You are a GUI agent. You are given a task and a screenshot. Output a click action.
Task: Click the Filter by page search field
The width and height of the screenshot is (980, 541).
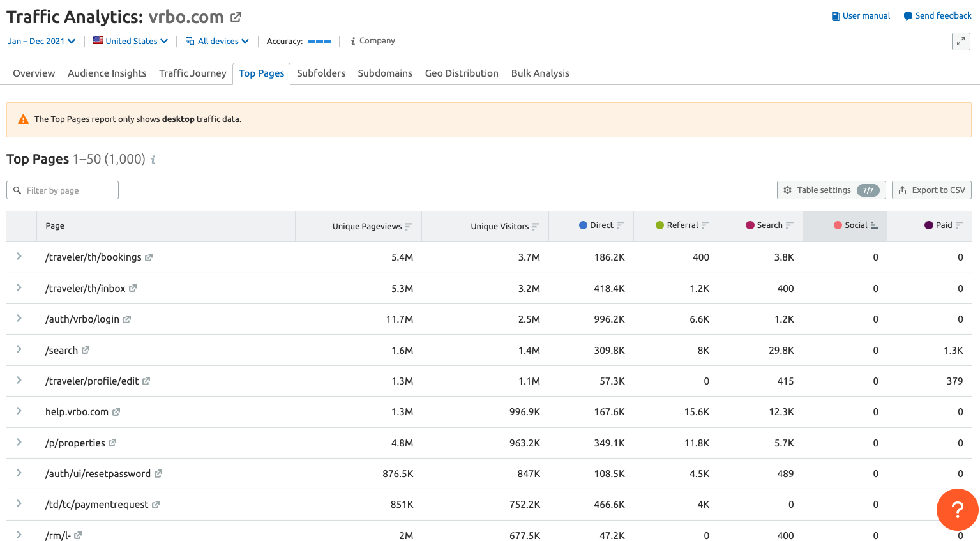(63, 190)
